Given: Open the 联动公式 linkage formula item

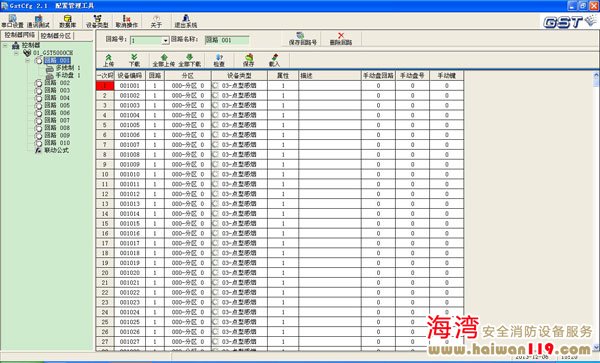Looking at the screenshot, I should click(x=56, y=150).
